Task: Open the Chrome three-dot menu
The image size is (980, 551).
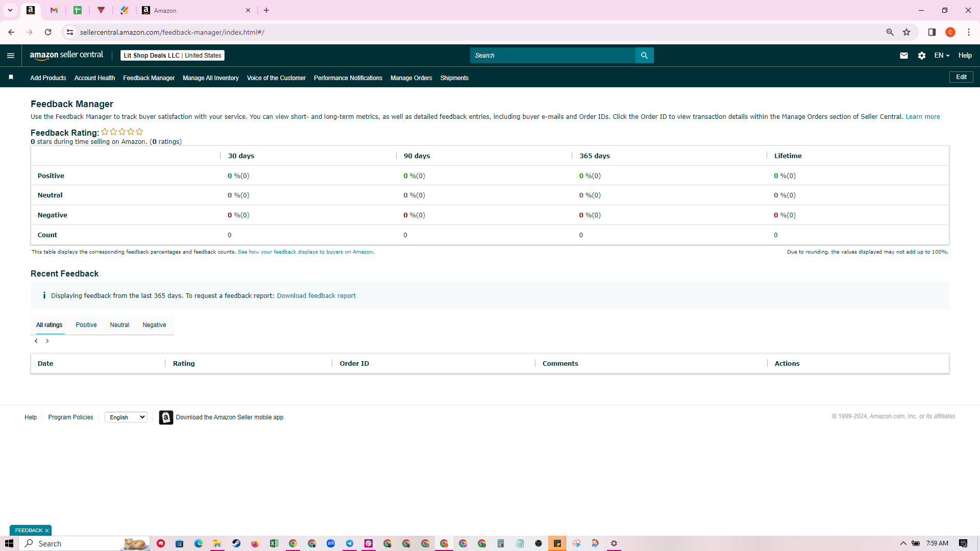Action: [969, 32]
